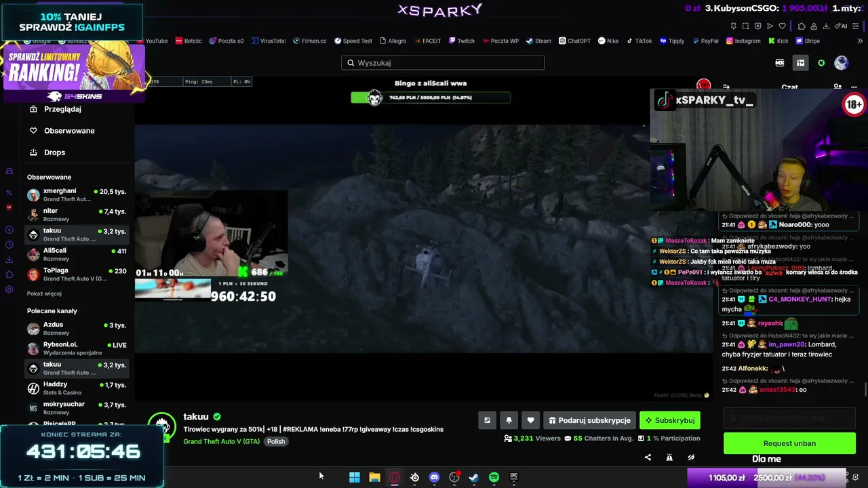Open the Speed Test bookmark

[353, 41]
